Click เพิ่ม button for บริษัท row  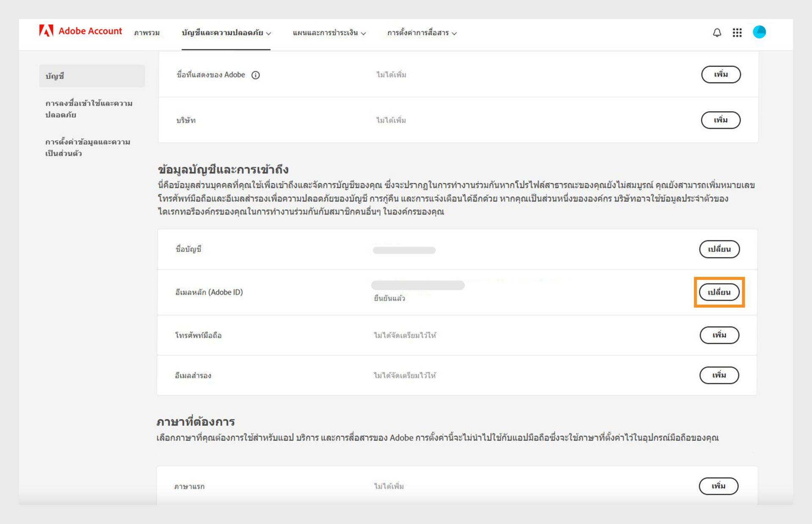pos(721,120)
